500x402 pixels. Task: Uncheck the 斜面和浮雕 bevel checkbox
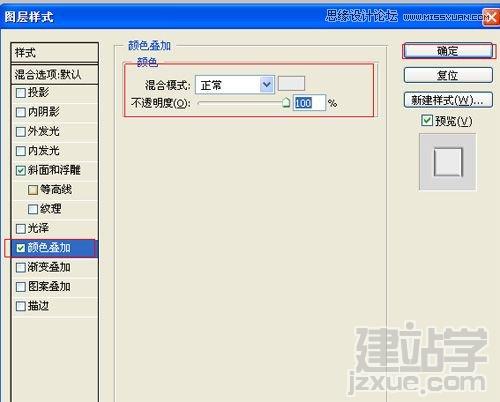(x=21, y=170)
